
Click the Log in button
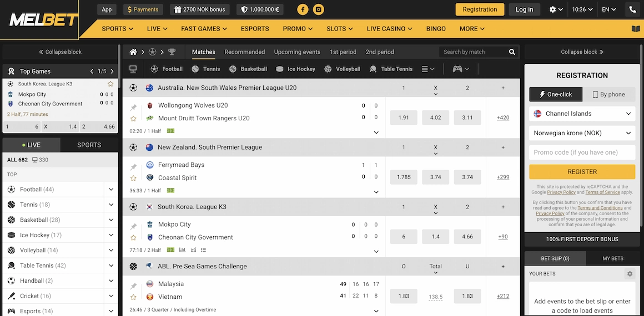(525, 9)
